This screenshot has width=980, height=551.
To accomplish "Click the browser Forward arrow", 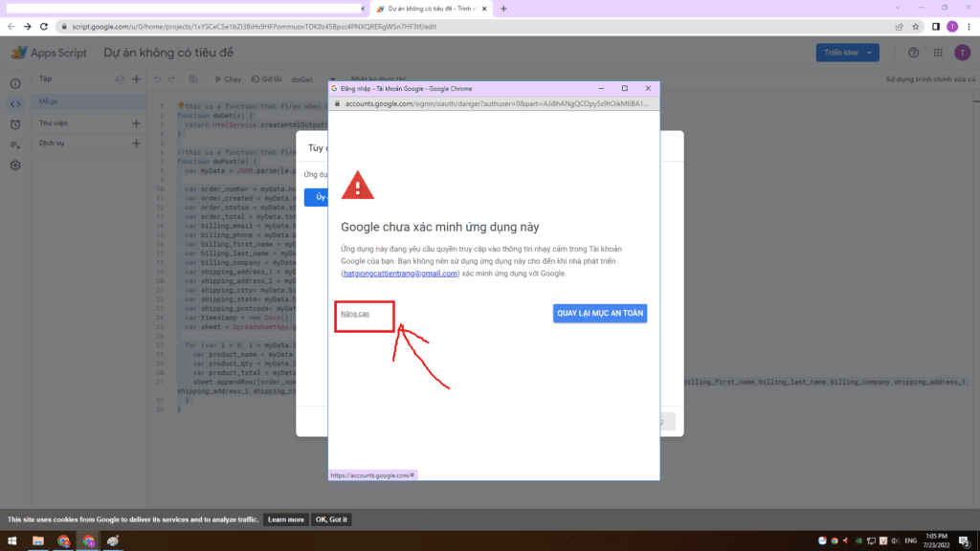I will [x=27, y=26].
